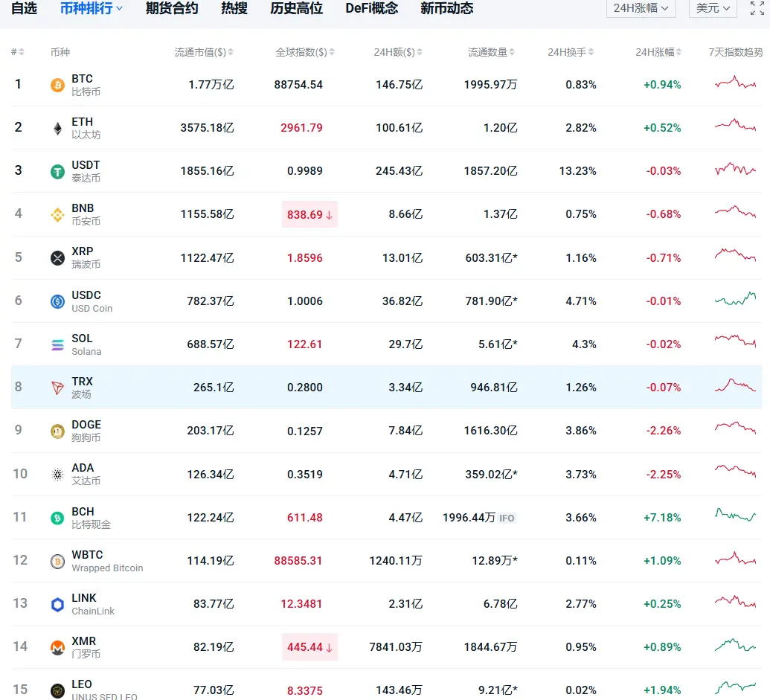This screenshot has height=700, width=770.
Task: Sort by 流通数量 column
Action: [491, 52]
